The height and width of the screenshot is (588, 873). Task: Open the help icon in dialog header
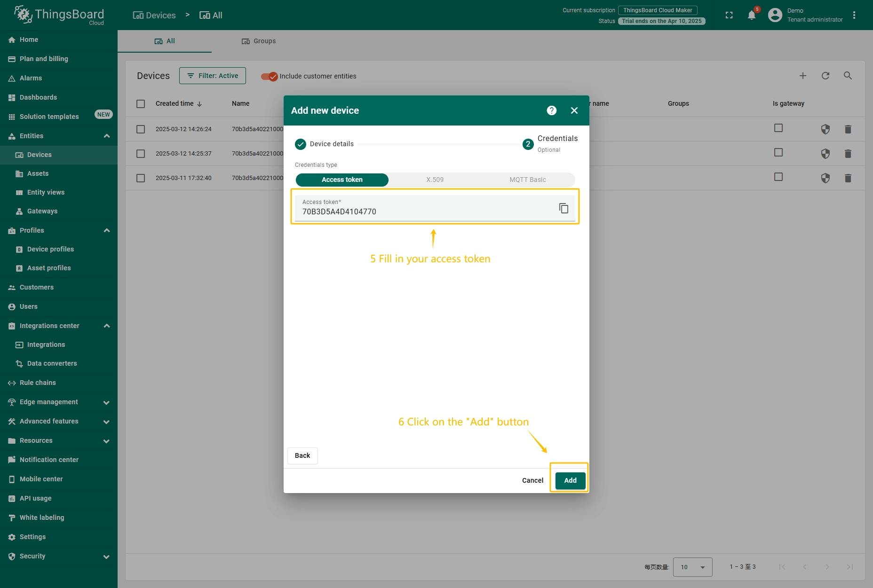coord(551,110)
